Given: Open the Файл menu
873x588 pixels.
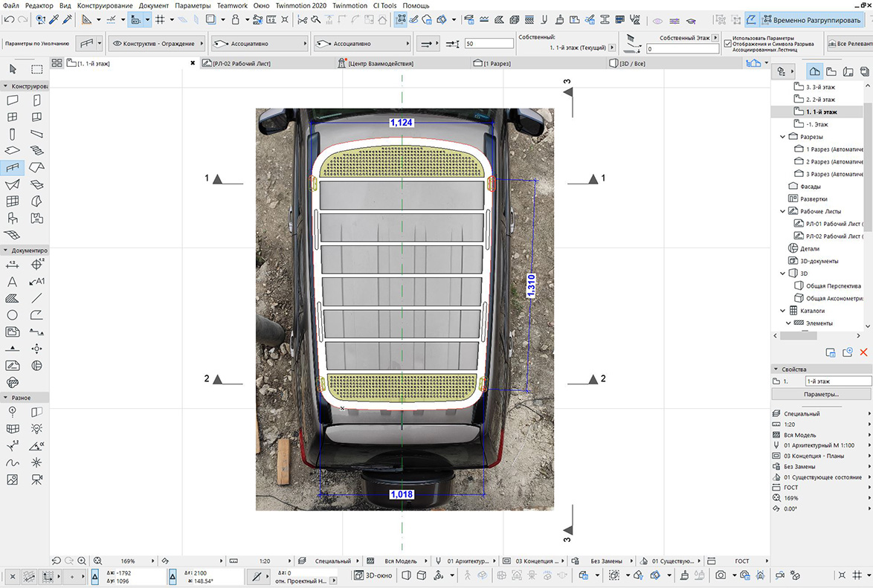Looking at the screenshot, I should click(x=10, y=5).
